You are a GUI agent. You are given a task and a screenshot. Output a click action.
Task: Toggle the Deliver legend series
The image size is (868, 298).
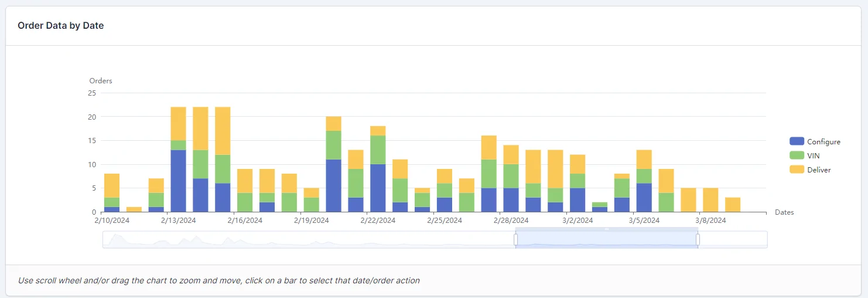pyautogui.click(x=810, y=170)
